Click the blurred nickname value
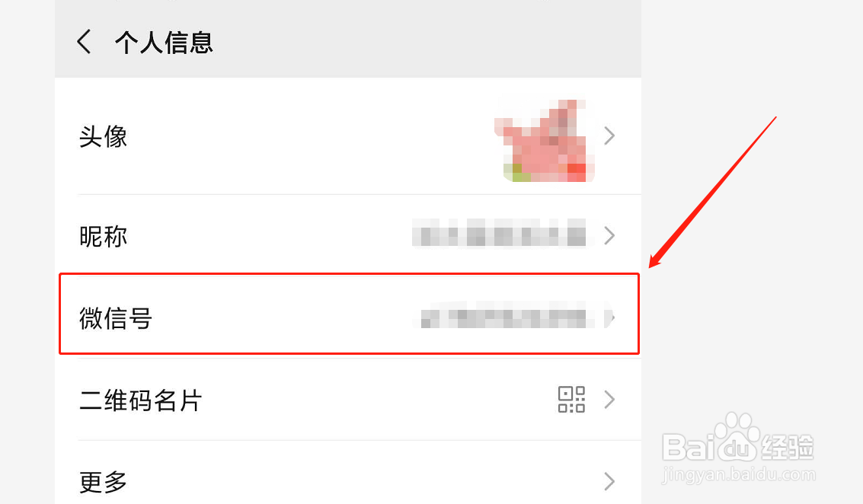The height and width of the screenshot is (504, 863). [499, 233]
